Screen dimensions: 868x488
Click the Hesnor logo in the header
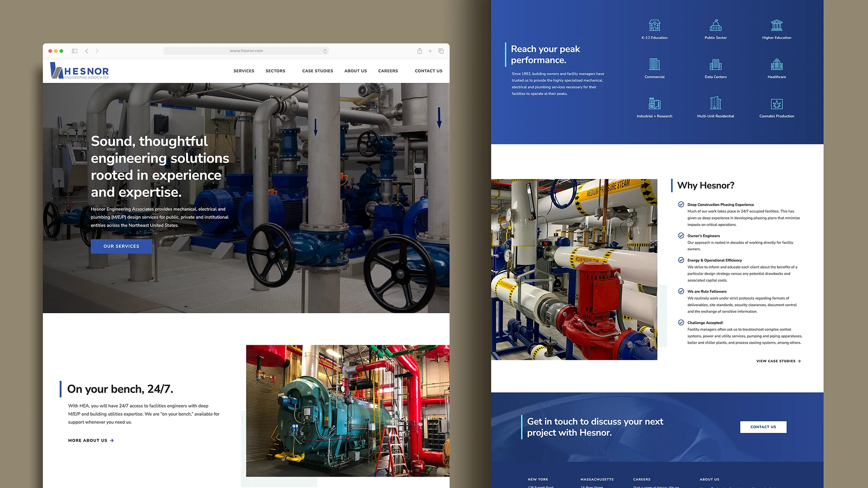79,71
